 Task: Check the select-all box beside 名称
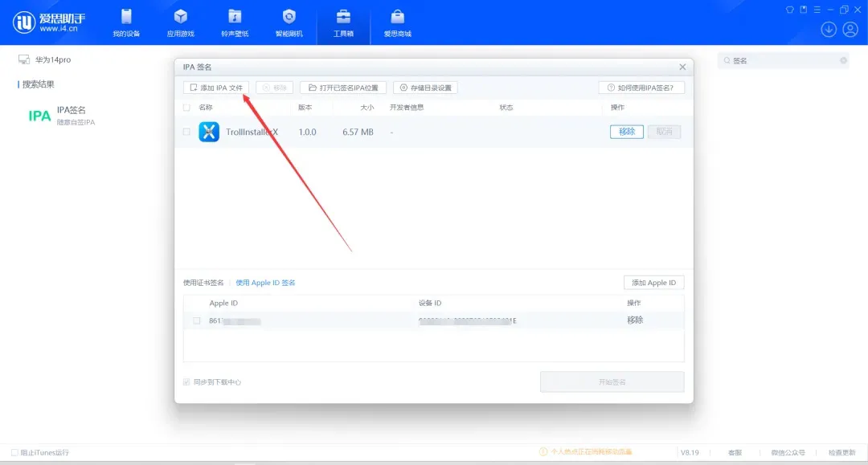(x=187, y=108)
